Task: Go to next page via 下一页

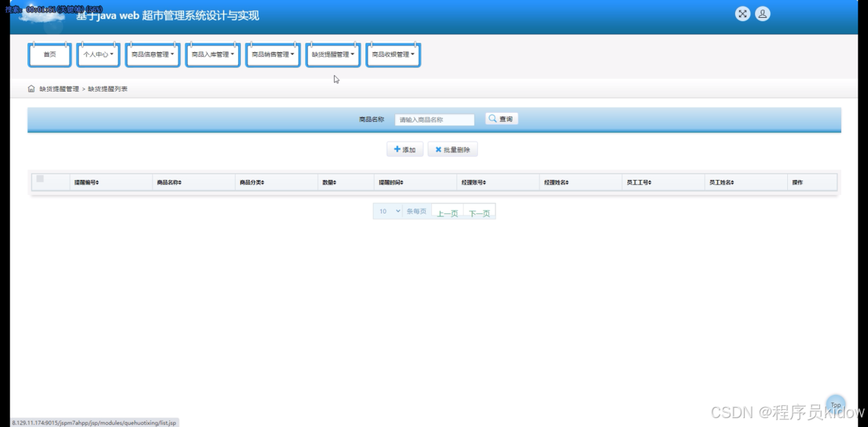Action: click(479, 213)
